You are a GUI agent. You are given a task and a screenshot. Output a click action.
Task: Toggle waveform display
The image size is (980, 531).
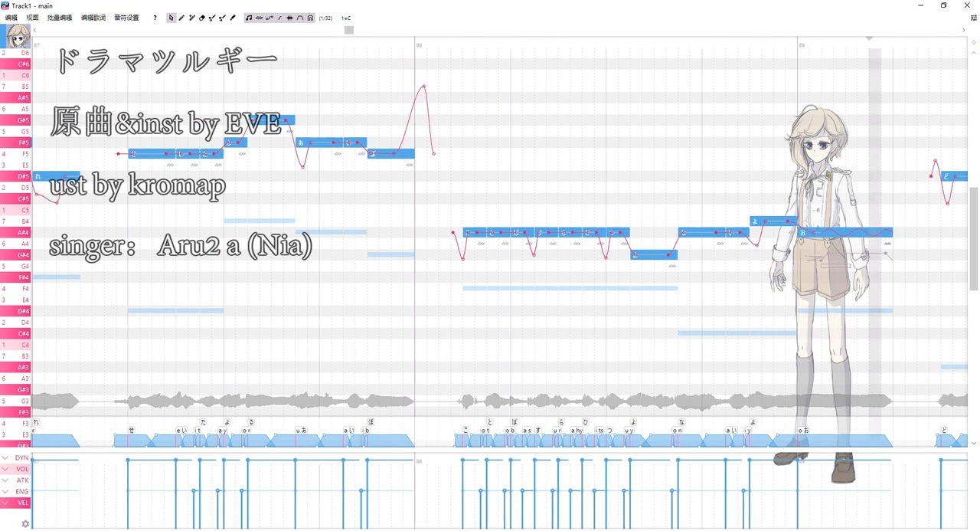[x=289, y=18]
